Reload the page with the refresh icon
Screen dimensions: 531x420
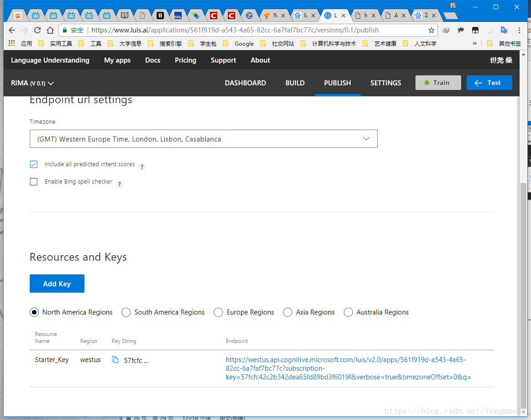(x=37, y=30)
